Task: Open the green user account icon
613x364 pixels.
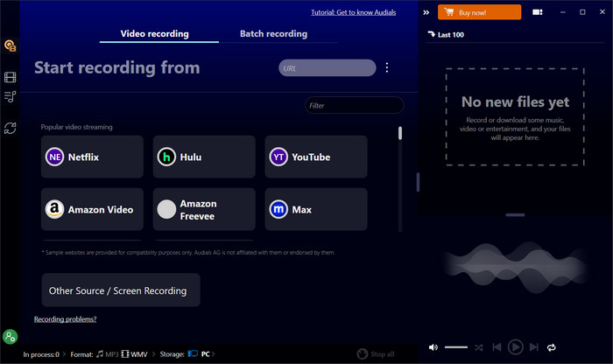Action: (11, 337)
